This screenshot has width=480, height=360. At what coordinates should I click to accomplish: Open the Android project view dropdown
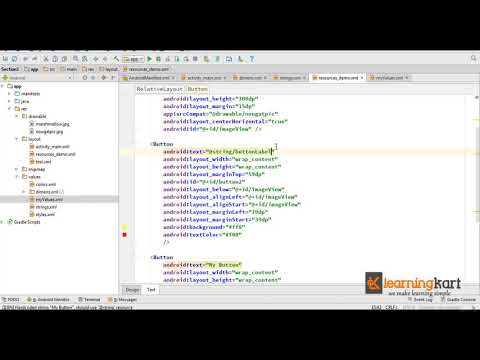(37, 78)
